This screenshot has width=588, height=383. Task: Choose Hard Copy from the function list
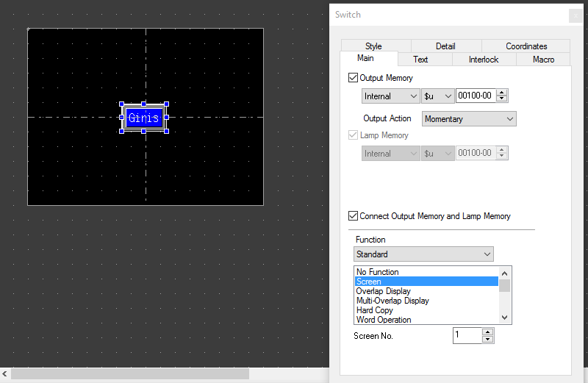tap(374, 310)
